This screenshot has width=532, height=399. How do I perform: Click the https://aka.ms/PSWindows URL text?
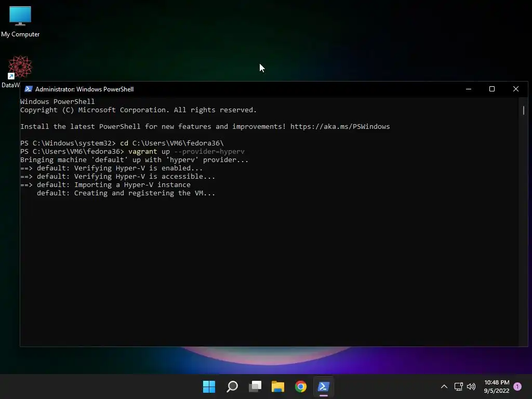(x=340, y=127)
